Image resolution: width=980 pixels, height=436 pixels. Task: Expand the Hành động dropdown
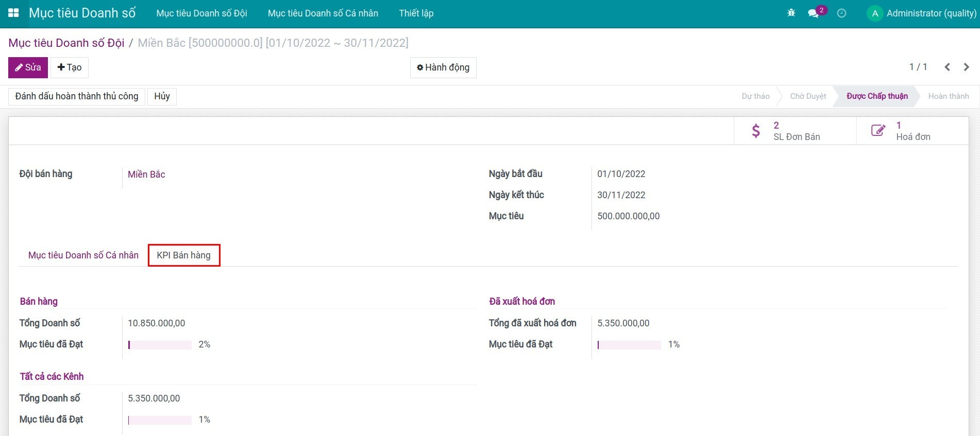click(x=443, y=67)
